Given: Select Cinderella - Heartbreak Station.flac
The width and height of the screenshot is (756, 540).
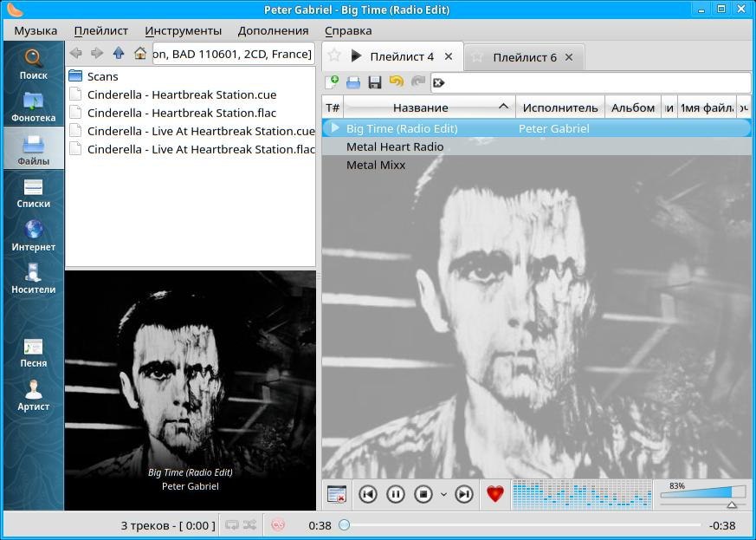Looking at the screenshot, I should tap(191, 113).
